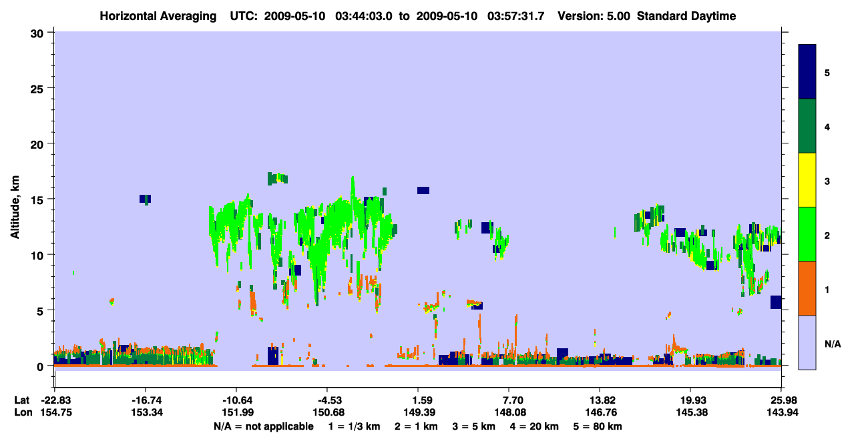Image resolution: width=868 pixels, height=445 pixels.
Task: Click the latitude value -22.83
Action: (55, 400)
